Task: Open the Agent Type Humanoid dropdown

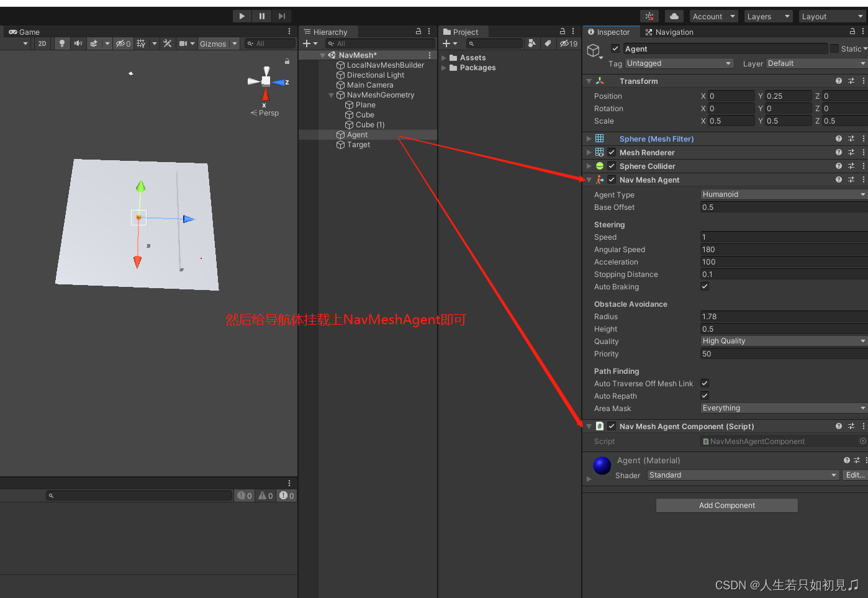Action: pyautogui.click(x=783, y=194)
